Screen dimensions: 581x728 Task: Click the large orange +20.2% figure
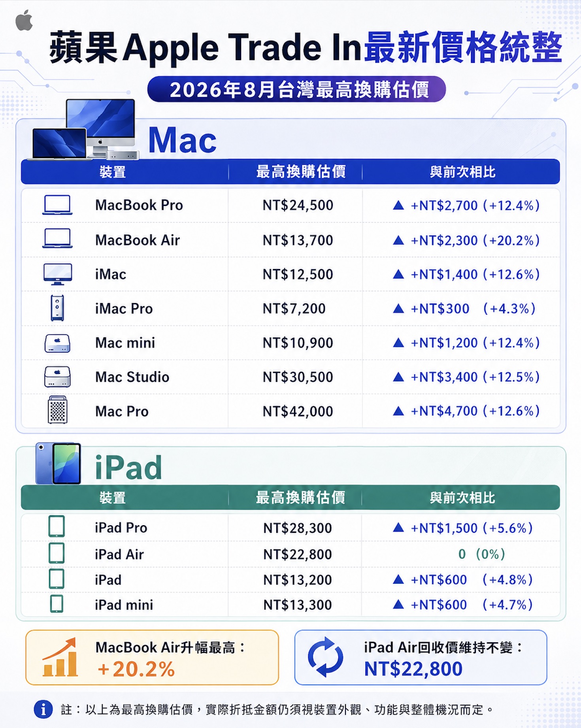(x=136, y=669)
